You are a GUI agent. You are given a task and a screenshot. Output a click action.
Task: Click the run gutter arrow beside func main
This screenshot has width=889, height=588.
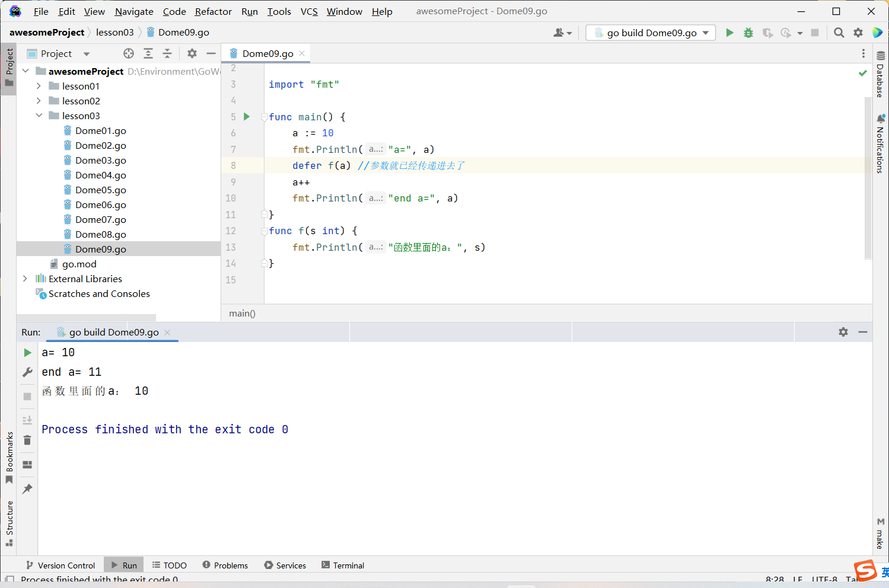point(247,117)
